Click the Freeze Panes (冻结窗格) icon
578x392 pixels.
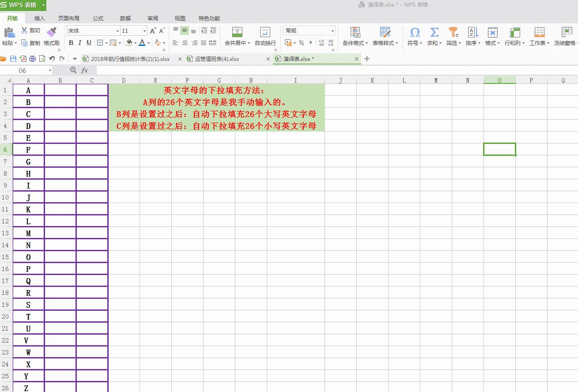click(x=567, y=32)
